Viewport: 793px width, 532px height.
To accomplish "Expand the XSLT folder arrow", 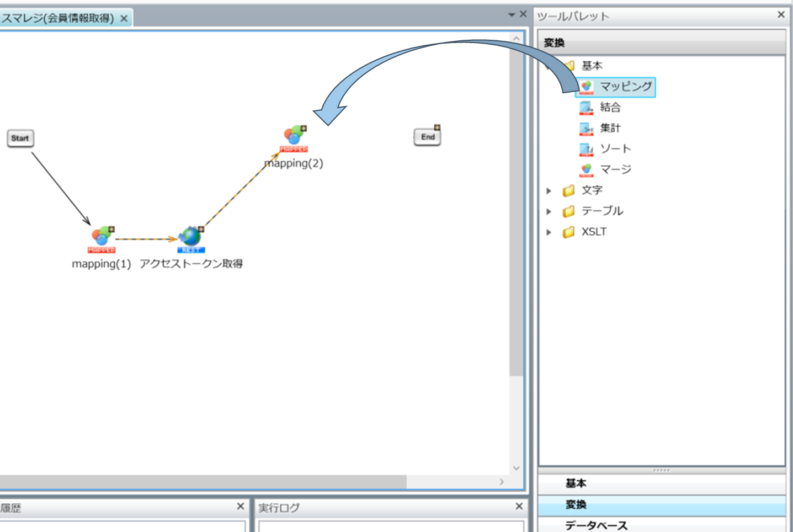I will [x=549, y=232].
